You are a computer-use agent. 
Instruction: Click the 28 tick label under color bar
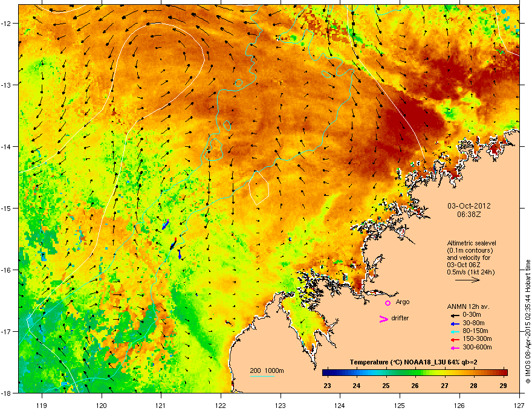pyautogui.click(x=473, y=386)
